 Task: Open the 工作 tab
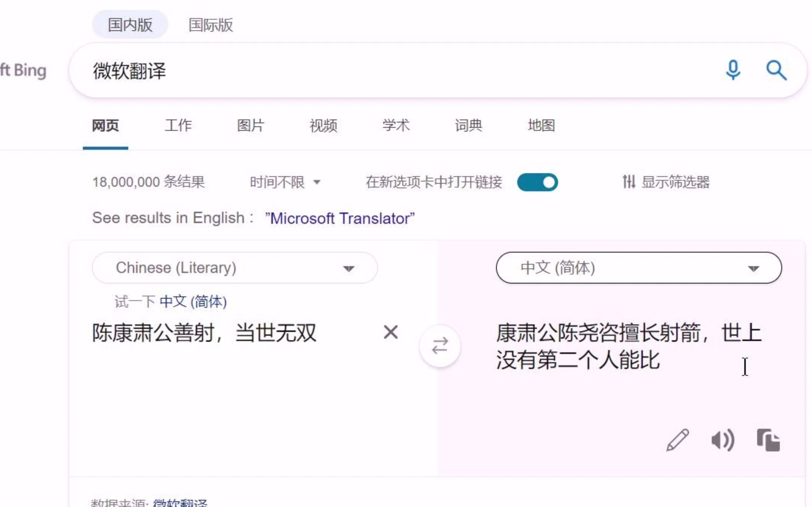point(178,126)
